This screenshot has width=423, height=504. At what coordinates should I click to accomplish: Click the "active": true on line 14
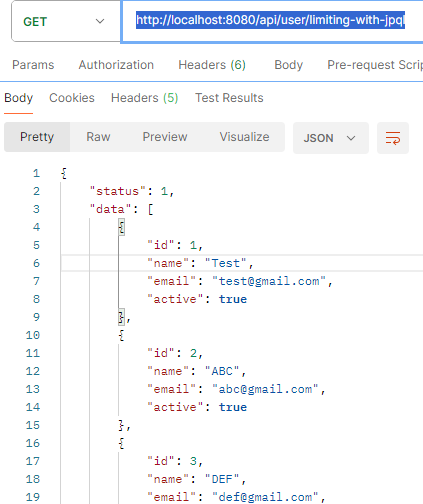click(x=197, y=407)
